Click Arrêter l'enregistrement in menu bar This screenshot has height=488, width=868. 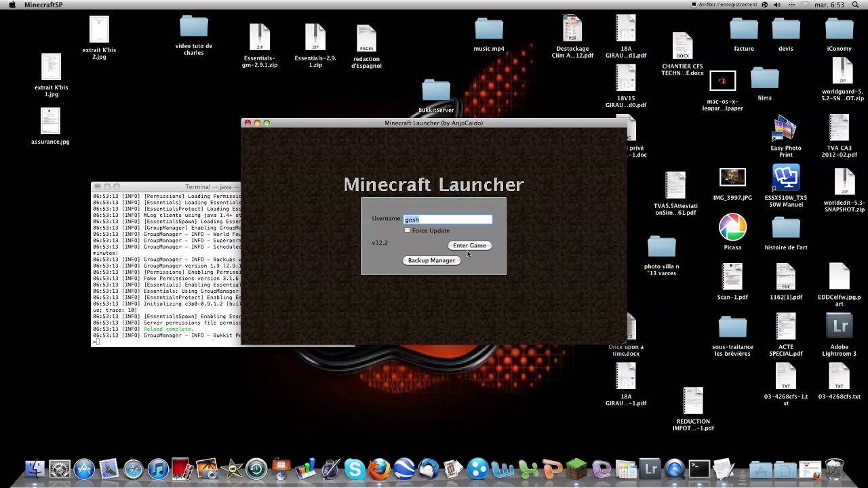click(724, 5)
